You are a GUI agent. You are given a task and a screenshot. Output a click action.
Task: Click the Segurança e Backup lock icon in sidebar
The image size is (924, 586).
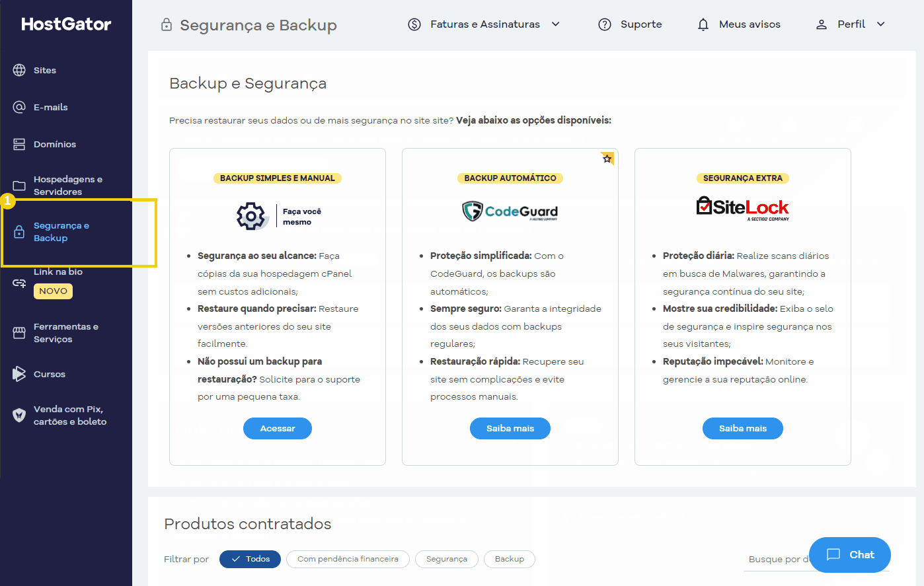19,232
